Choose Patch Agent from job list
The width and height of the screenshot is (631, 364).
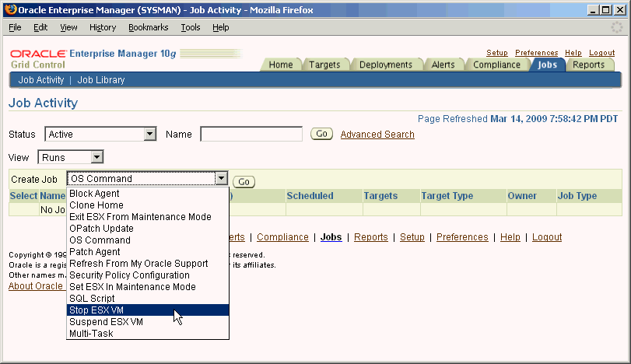click(x=148, y=252)
